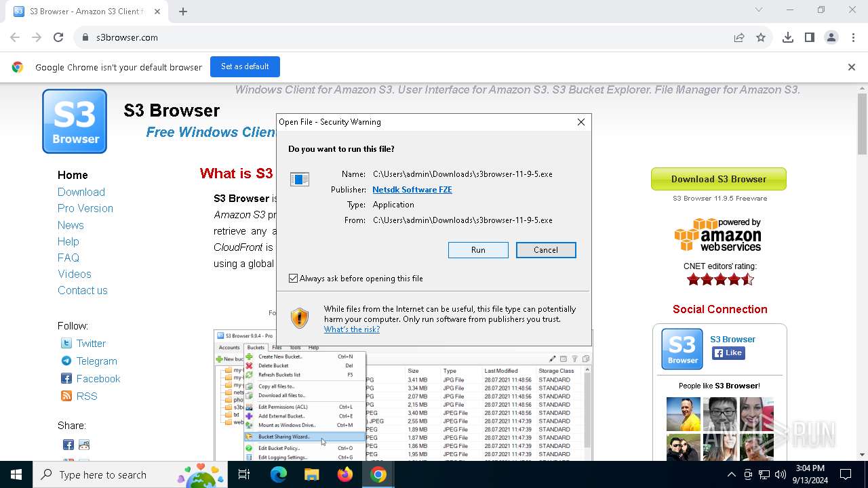
Task: Click the address bar URL field
Action: point(407,37)
